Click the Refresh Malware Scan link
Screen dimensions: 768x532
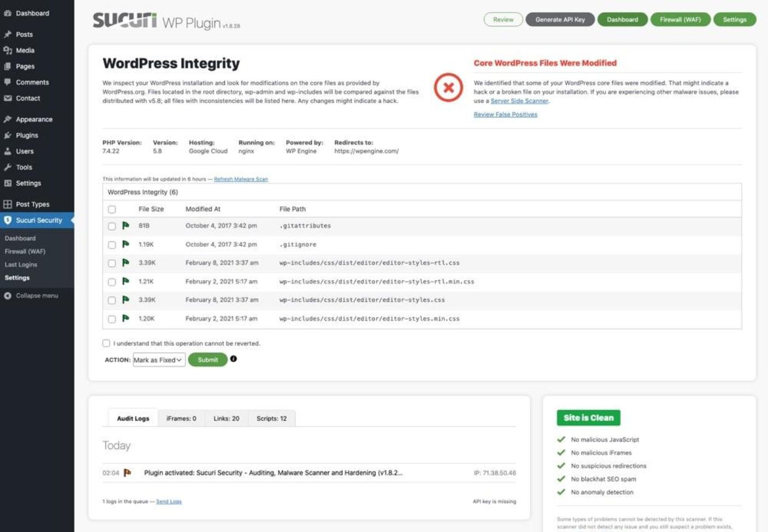click(x=241, y=179)
